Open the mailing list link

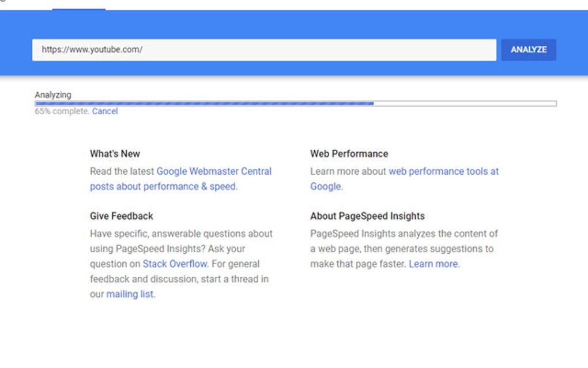coord(129,294)
